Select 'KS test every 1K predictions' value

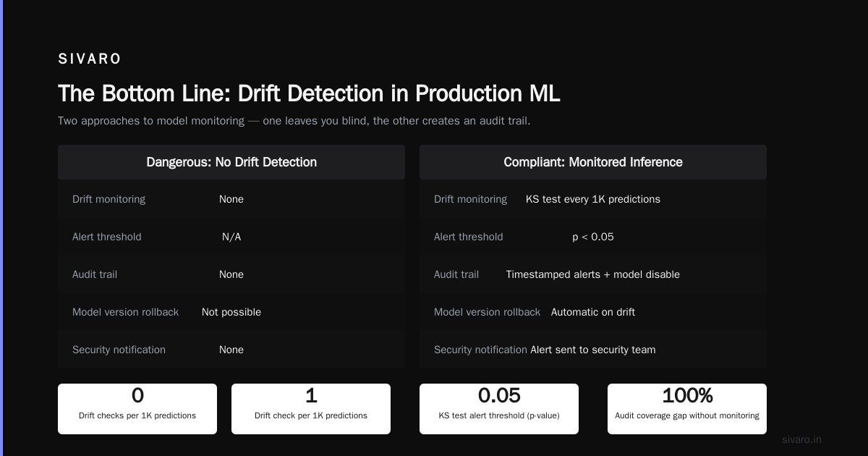pos(593,199)
